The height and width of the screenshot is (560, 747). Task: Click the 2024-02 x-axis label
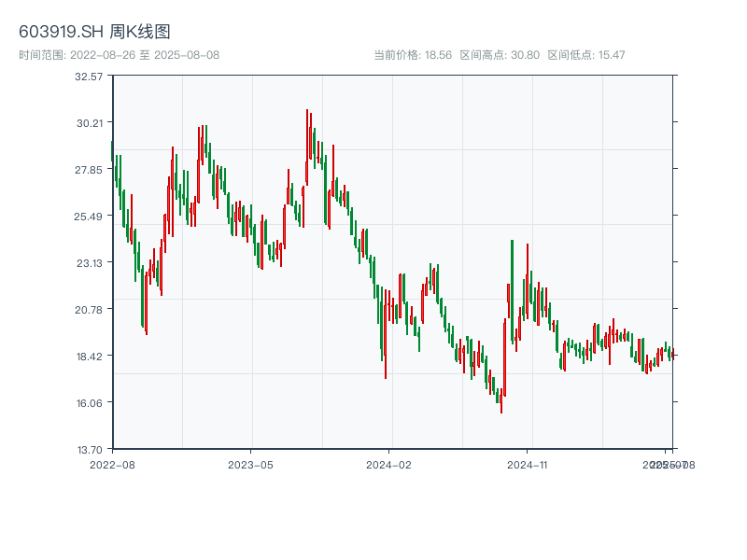tap(388, 465)
